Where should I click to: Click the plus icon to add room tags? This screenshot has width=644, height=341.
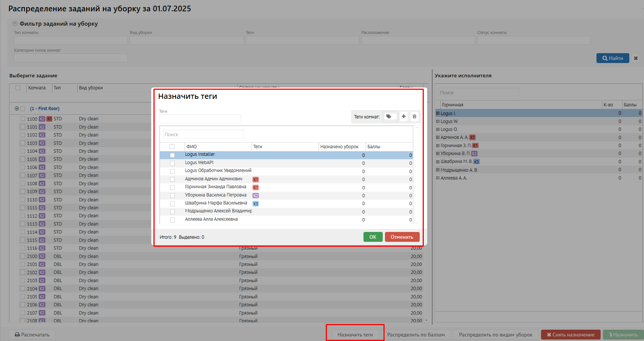(403, 117)
